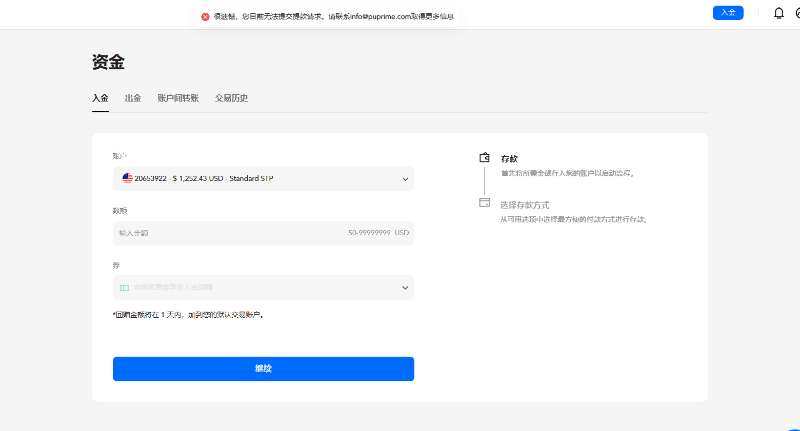Click the 选择存款方式 card icon
The image size is (800, 431).
484,202
